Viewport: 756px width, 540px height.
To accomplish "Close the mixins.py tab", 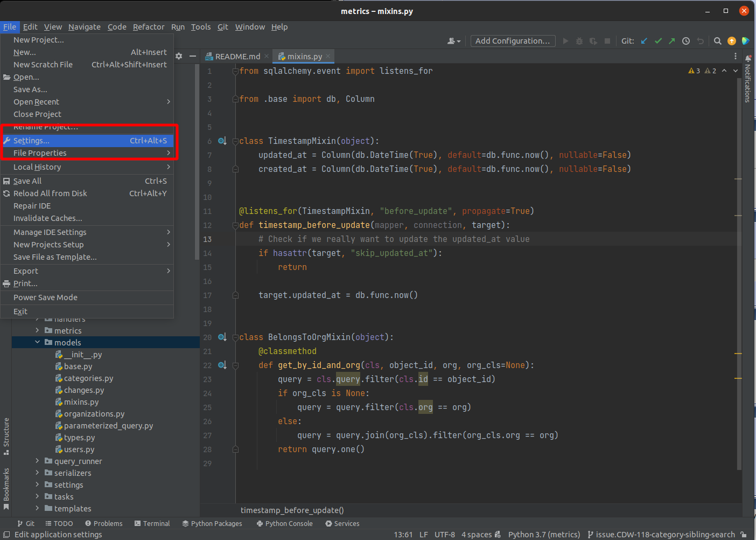I will pyautogui.click(x=328, y=56).
